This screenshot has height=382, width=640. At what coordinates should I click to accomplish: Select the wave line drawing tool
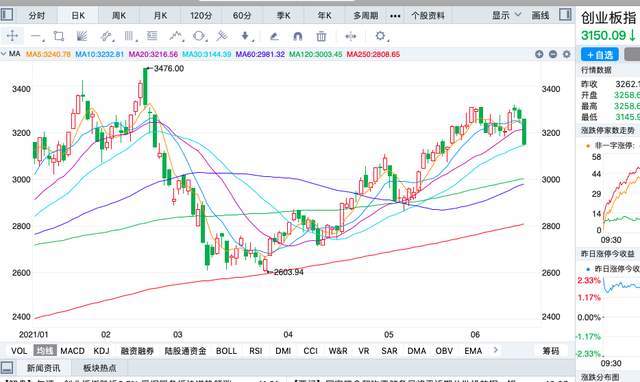coord(176,36)
